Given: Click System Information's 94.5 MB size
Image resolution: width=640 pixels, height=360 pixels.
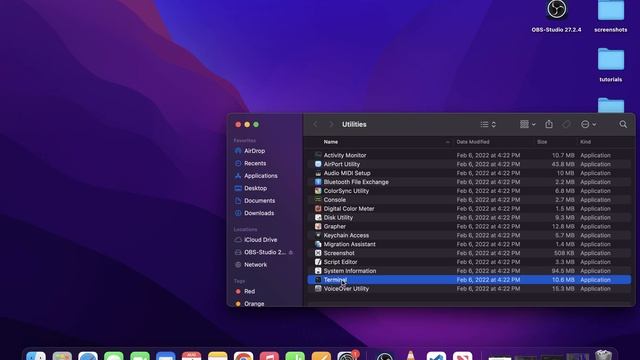Looking at the screenshot, I should point(563,271).
